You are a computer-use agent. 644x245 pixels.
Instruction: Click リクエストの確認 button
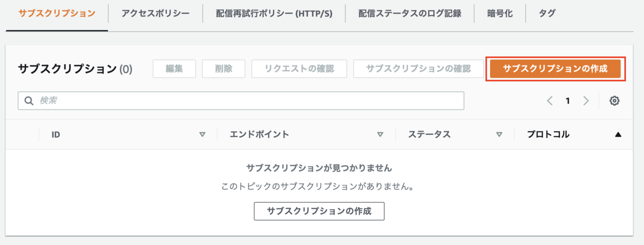pyautogui.click(x=299, y=69)
